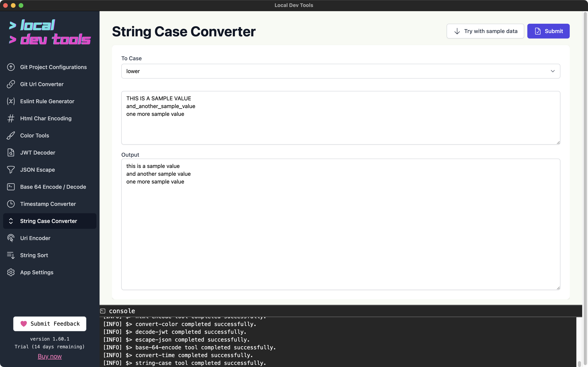Click the Output textarea resize handle

click(558, 288)
